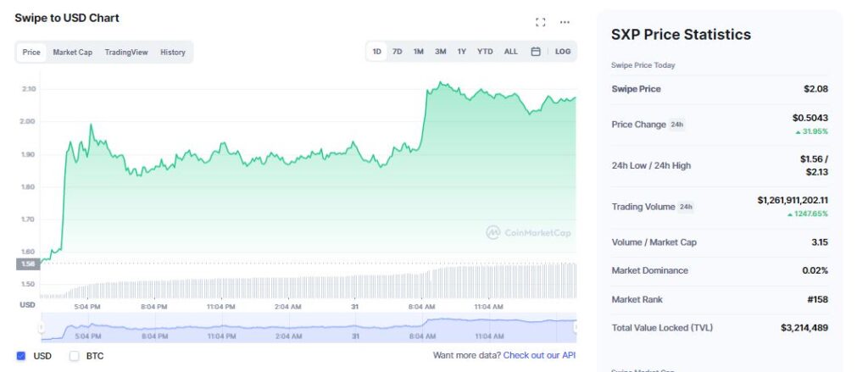The width and height of the screenshot is (868, 372).
Task: Follow the 'Check out our API' link
Action: click(x=539, y=355)
